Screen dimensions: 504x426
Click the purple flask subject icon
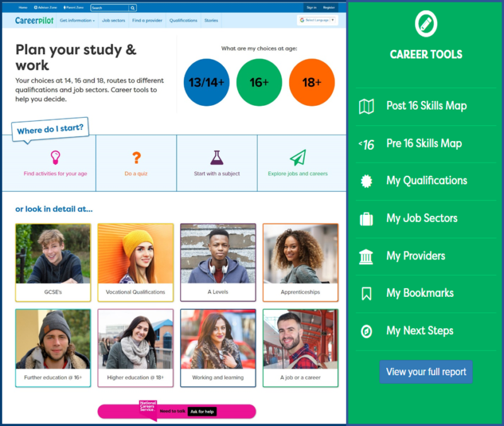click(x=217, y=157)
